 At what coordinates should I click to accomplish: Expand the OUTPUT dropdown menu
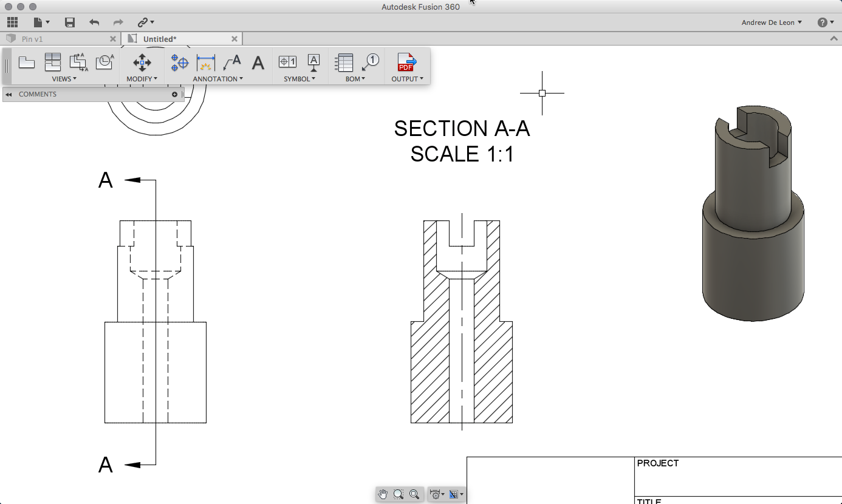pos(407,79)
